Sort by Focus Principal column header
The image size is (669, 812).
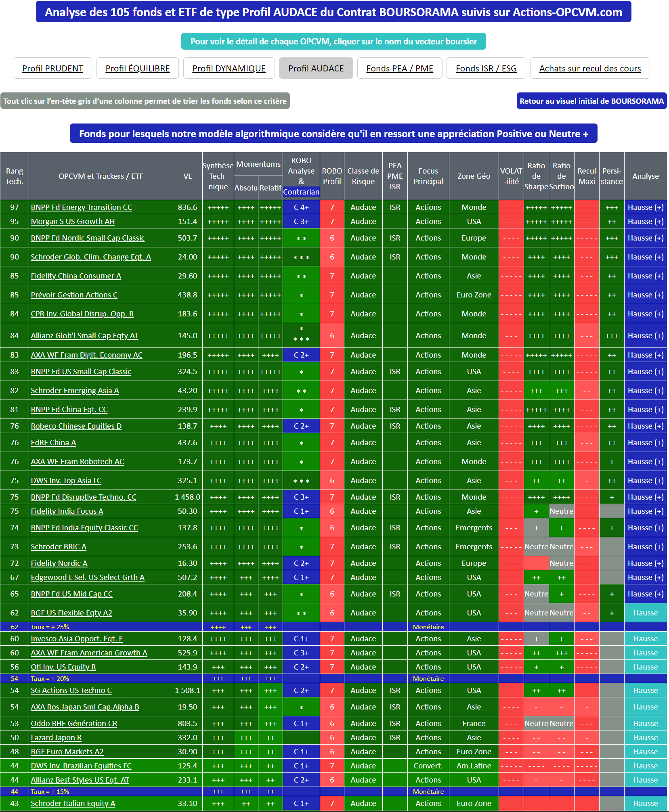[428, 176]
